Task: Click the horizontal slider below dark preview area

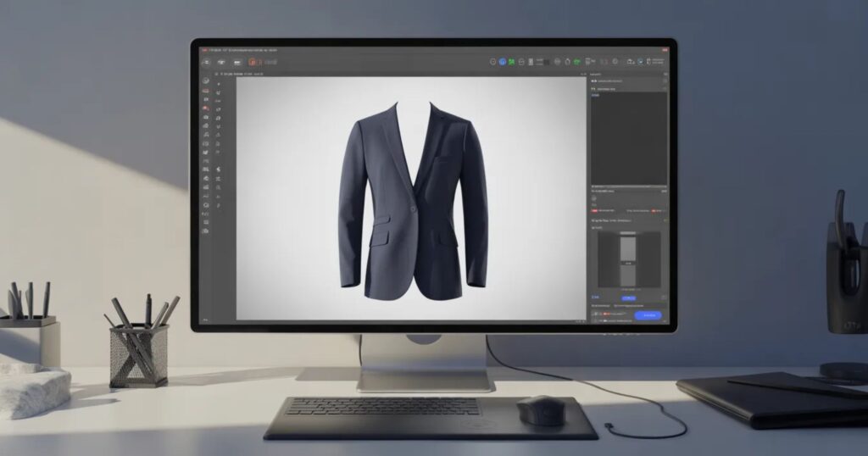Action: point(628,186)
